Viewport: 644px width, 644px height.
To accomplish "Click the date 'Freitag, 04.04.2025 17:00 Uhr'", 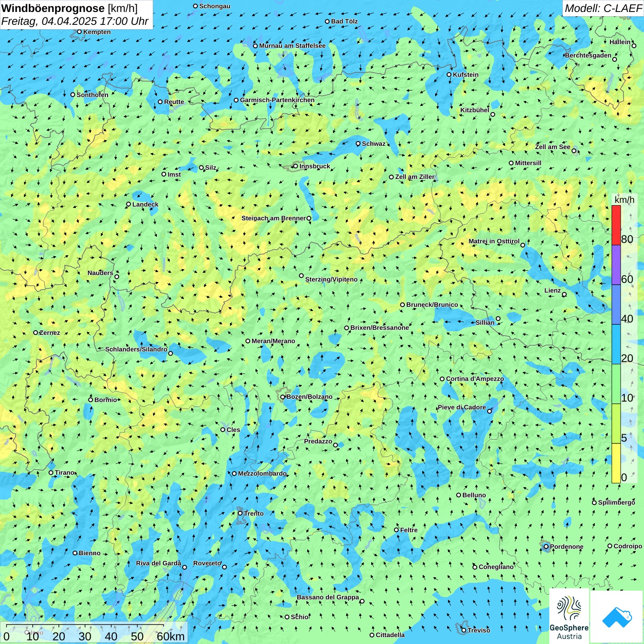I will click(75, 21).
